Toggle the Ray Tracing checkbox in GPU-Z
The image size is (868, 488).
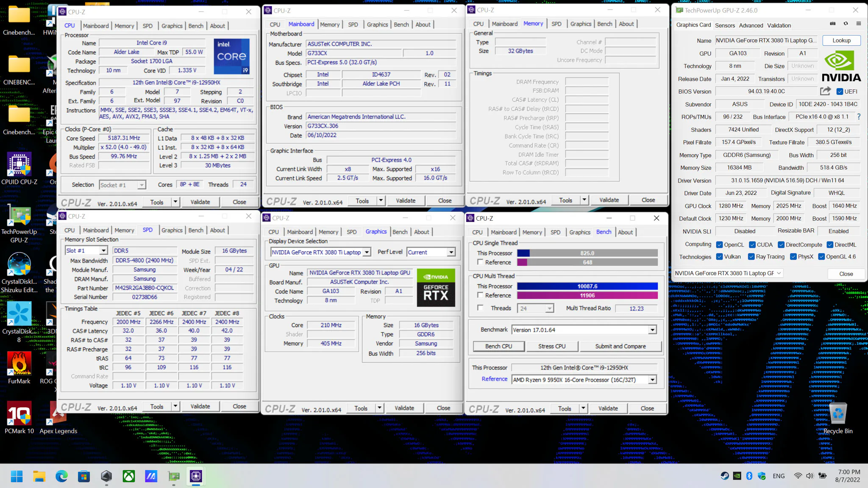tap(751, 256)
